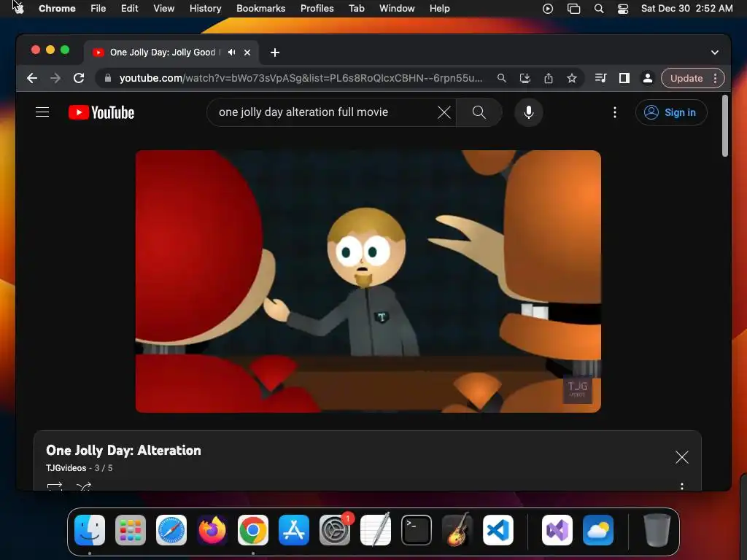This screenshot has height=560, width=747.
Task: View site security lock information
Action: 108,78
